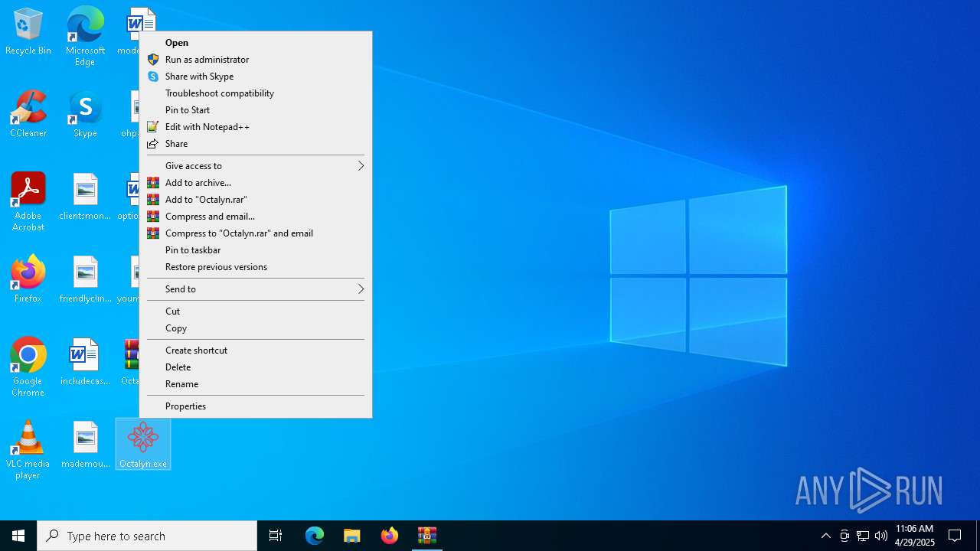Choose Delete from the context menu
This screenshot has height=551, width=980.
(256, 367)
